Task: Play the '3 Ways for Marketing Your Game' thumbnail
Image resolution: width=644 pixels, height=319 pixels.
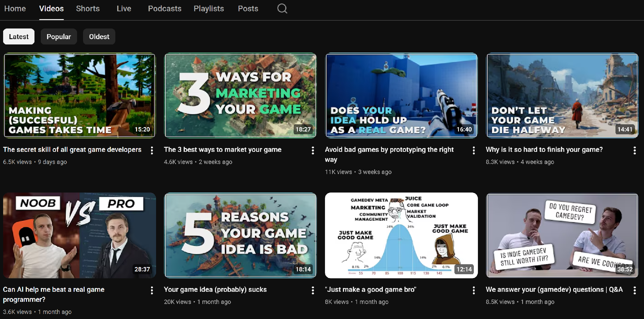Action: [x=240, y=95]
